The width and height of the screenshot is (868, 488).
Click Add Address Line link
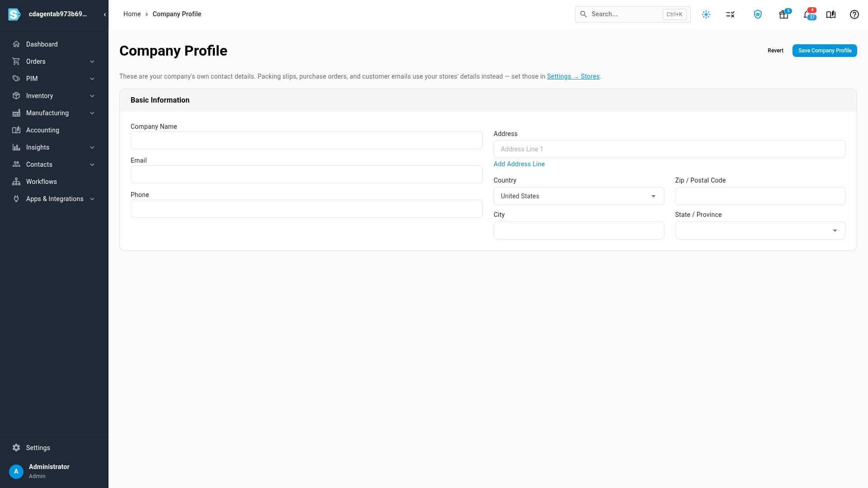click(519, 164)
